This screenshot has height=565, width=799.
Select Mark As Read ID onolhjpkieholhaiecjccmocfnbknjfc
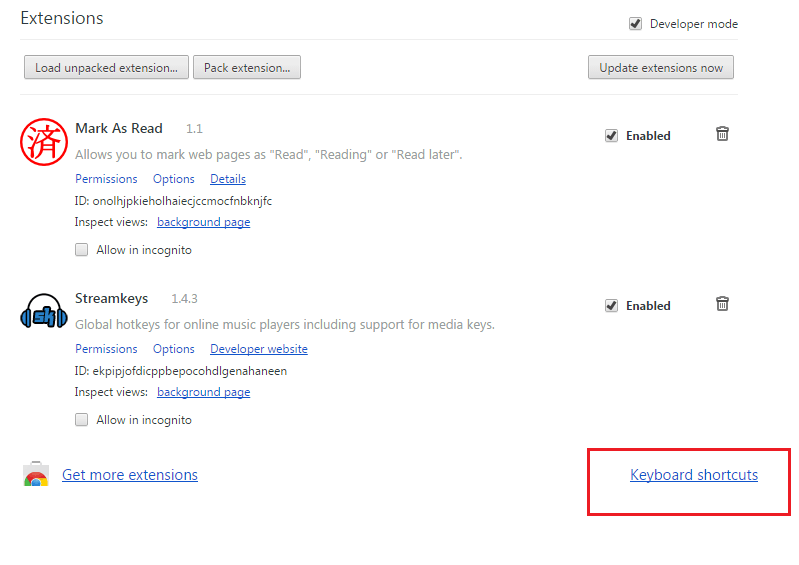(x=182, y=201)
